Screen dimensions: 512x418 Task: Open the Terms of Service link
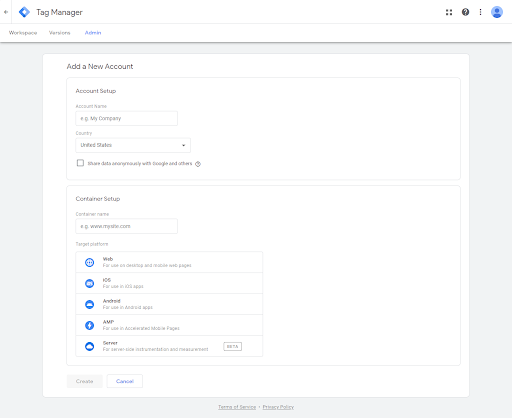click(237, 407)
